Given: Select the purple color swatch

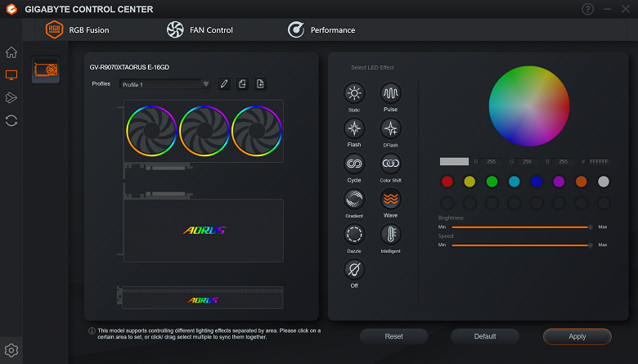Looking at the screenshot, I should tap(559, 182).
